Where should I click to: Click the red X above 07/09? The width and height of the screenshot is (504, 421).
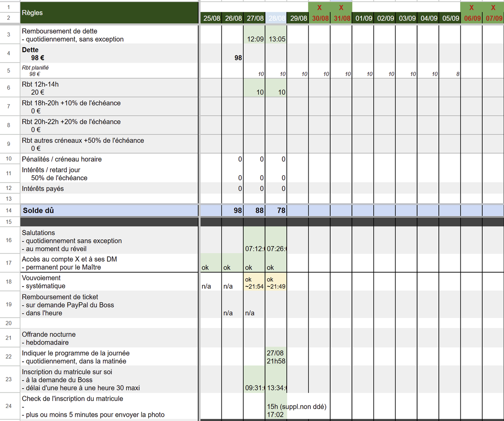click(493, 8)
